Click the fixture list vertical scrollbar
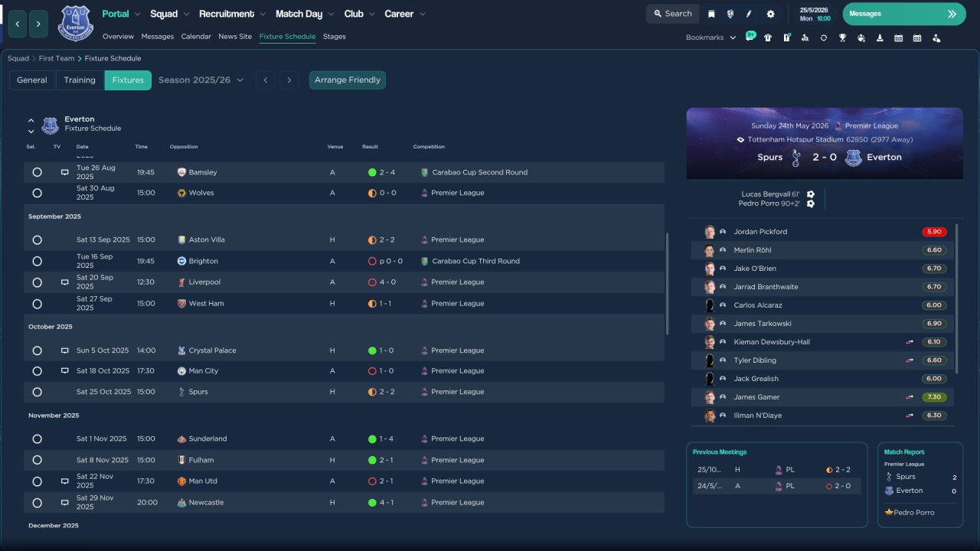Image resolution: width=980 pixels, height=551 pixels. [x=668, y=283]
